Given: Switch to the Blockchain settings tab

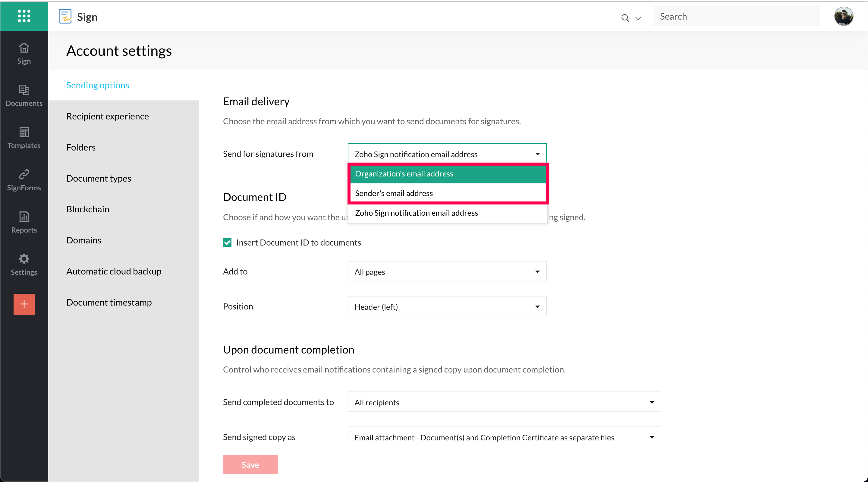Looking at the screenshot, I should point(88,209).
